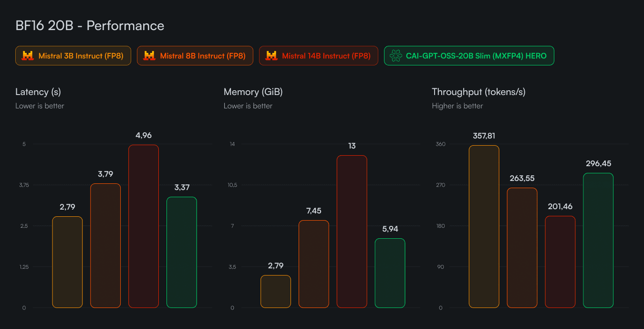
Task: Click the green latency bar labeled 3,37
Action: (182, 252)
